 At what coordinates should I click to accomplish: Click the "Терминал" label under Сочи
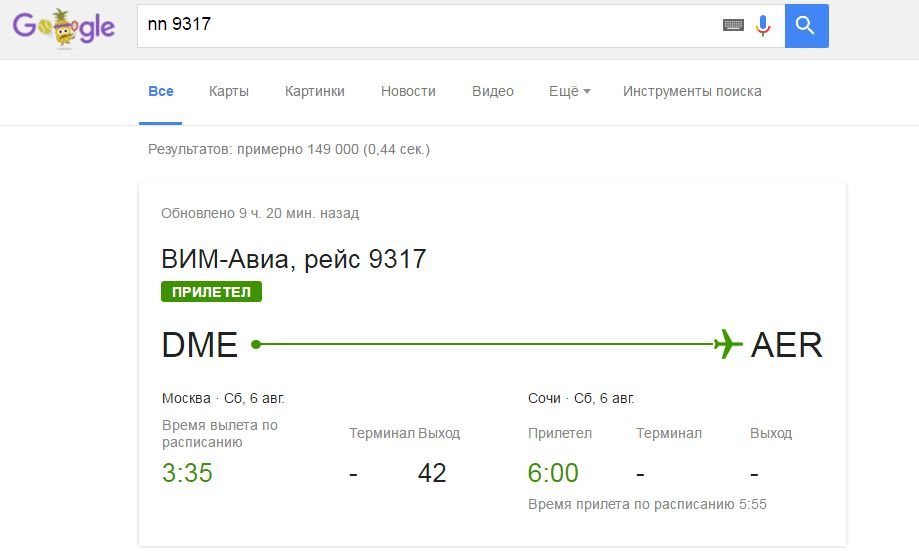(x=669, y=434)
